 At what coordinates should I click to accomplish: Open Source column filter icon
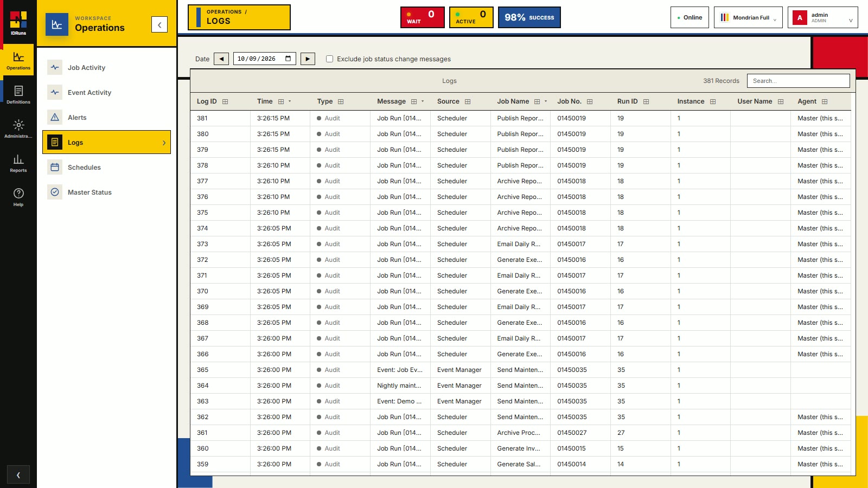coord(468,101)
